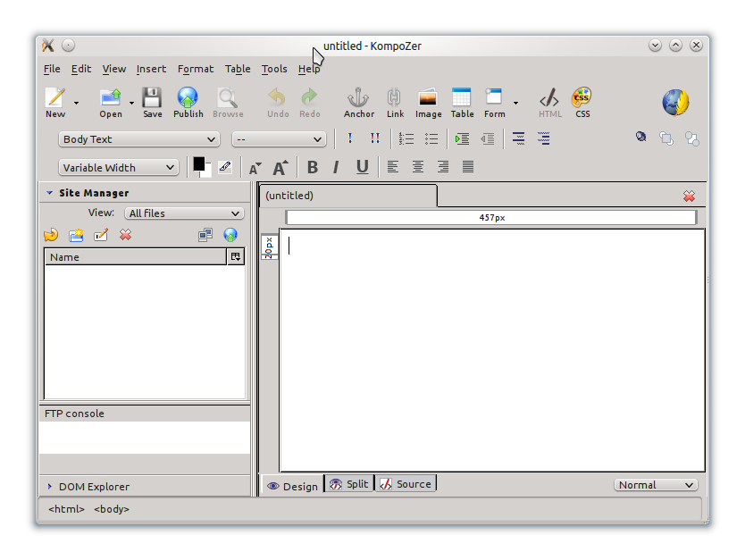745x560 pixels.
Task: Toggle emphasis with the single exclamation icon
Action: [350, 138]
